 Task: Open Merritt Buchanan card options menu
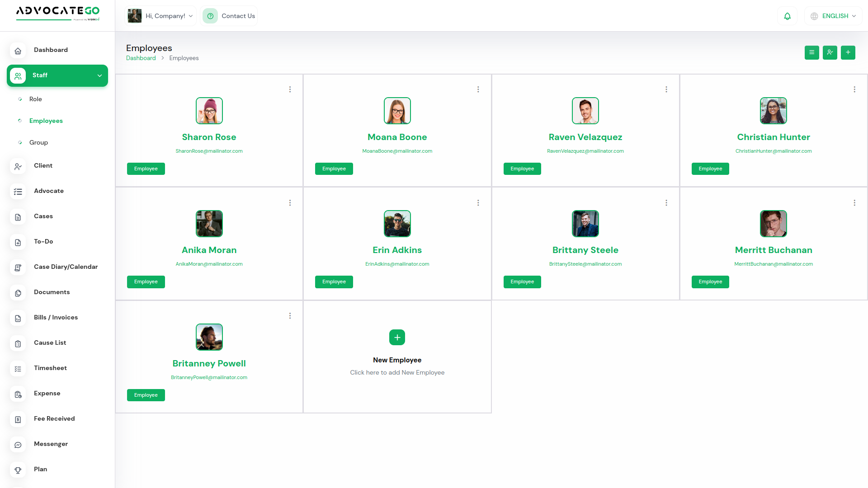(x=854, y=203)
